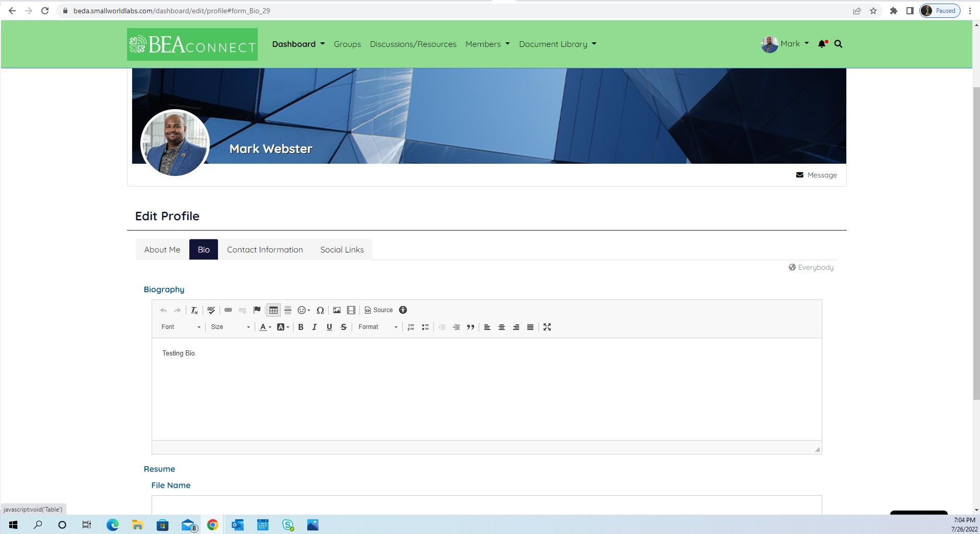Open the Size dropdown
The width and height of the screenshot is (980, 534).
pos(230,327)
